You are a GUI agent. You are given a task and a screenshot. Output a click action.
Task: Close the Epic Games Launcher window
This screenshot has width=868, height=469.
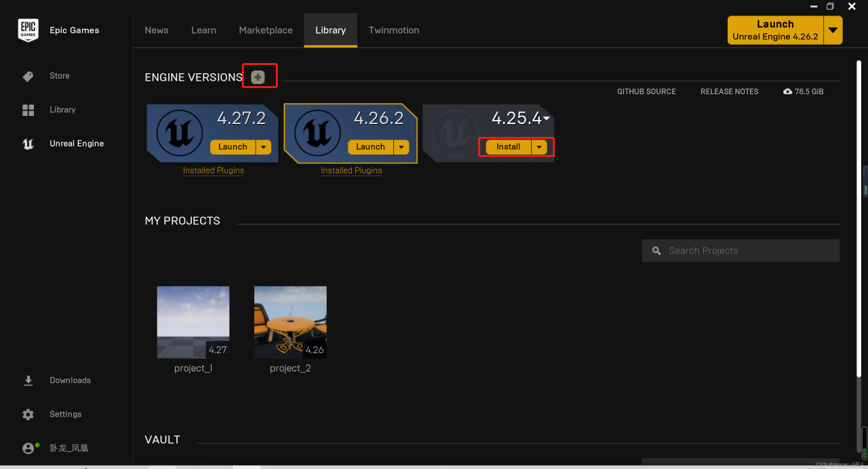tap(852, 6)
